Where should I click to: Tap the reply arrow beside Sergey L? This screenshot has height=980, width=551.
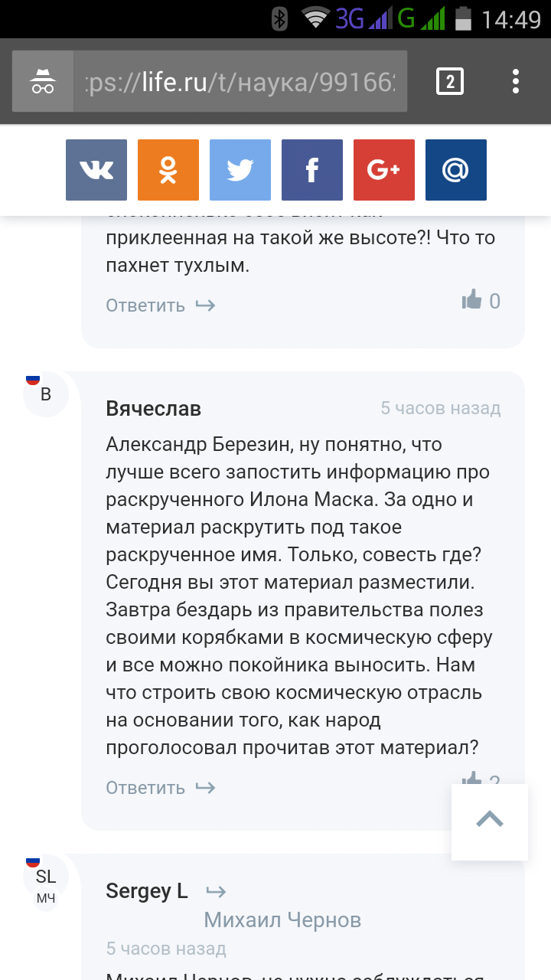coord(217,891)
